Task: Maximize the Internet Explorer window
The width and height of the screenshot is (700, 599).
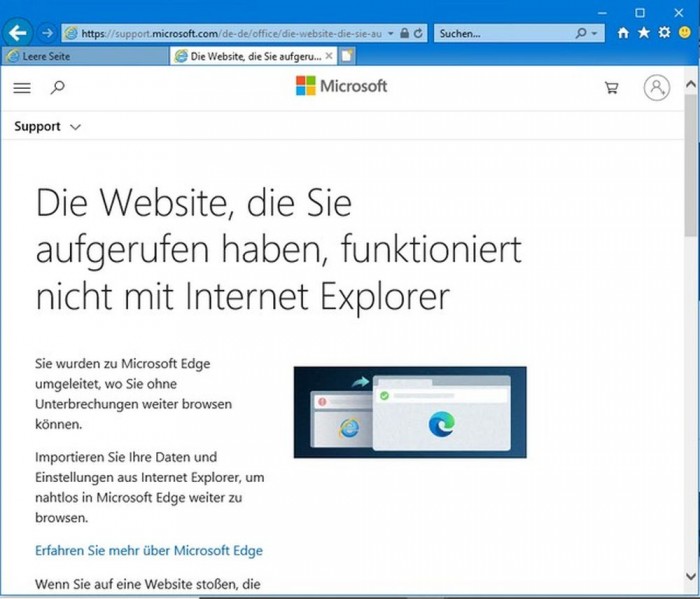Action: point(640,12)
